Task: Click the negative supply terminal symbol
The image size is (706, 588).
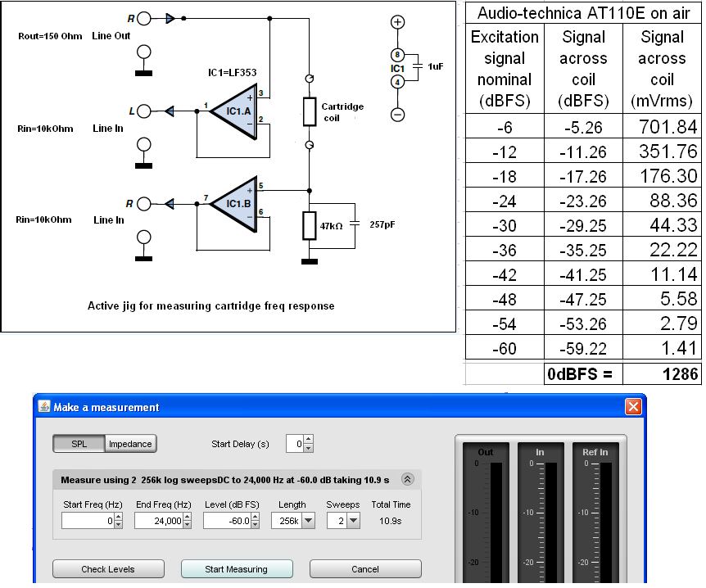Action: [x=397, y=115]
